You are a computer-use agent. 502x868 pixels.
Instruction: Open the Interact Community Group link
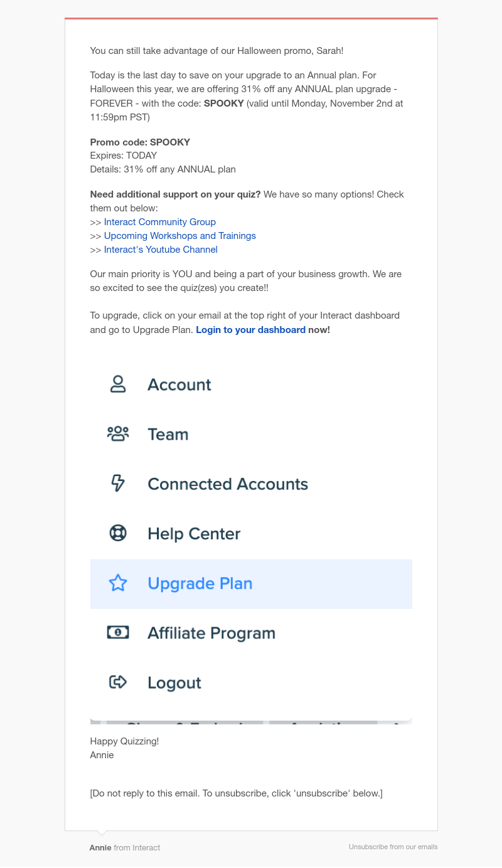(x=160, y=222)
